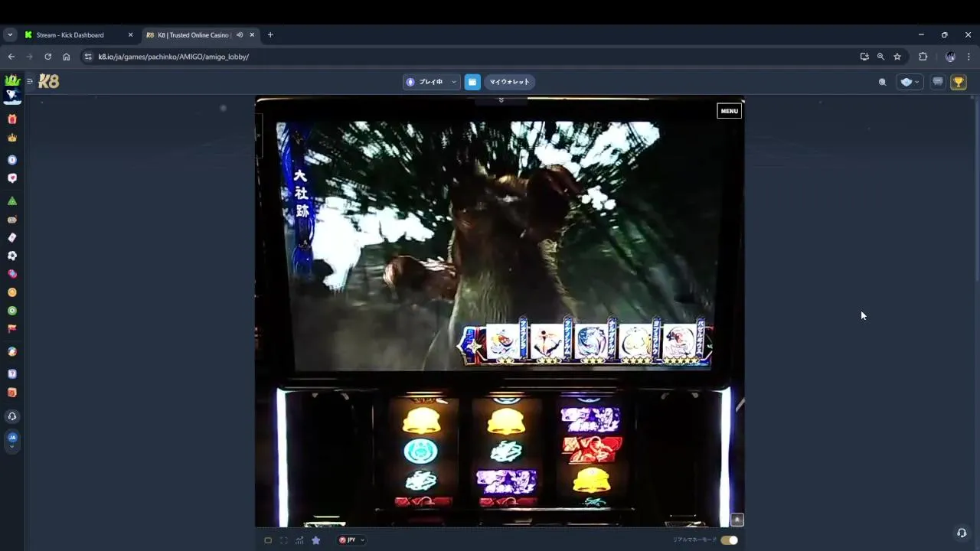Click the left slot reel
Image resolution: width=980 pixels, height=551 pixels.
[x=421, y=452]
